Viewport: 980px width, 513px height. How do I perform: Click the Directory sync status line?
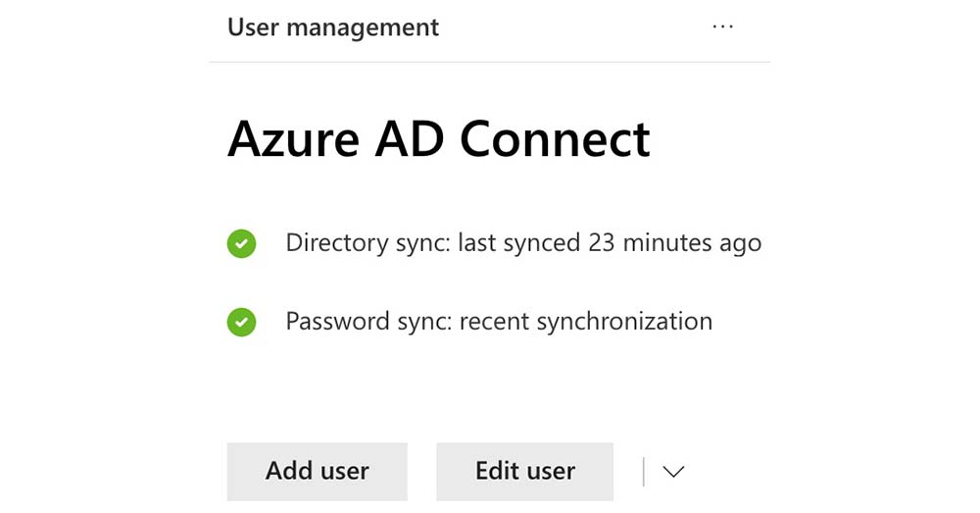click(523, 242)
